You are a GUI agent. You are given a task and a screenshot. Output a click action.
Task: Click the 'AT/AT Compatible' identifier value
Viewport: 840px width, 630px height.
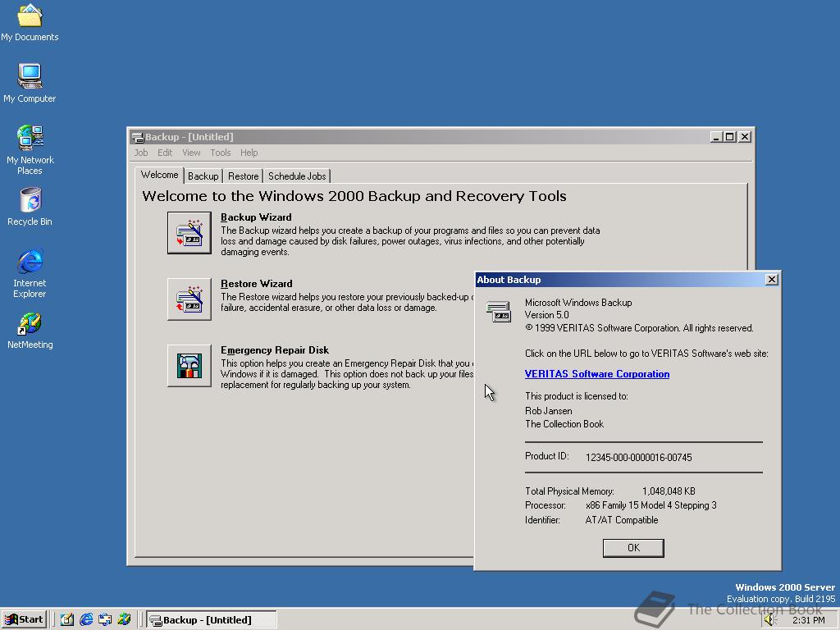click(x=622, y=520)
